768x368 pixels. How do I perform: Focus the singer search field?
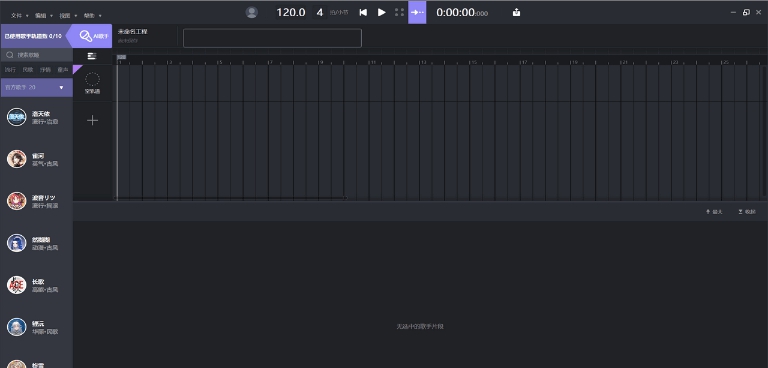point(37,55)
